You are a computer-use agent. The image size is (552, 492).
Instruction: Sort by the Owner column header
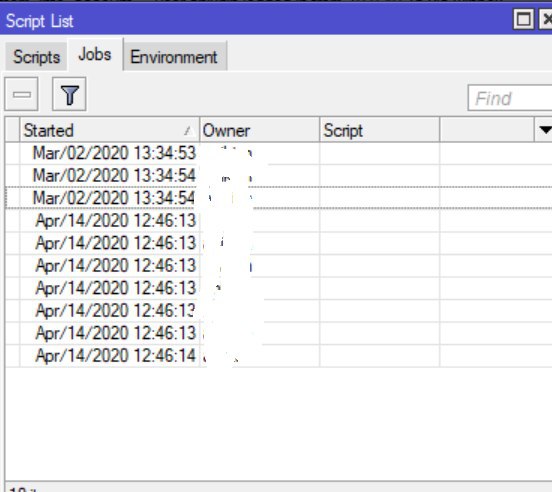[259, 130]
